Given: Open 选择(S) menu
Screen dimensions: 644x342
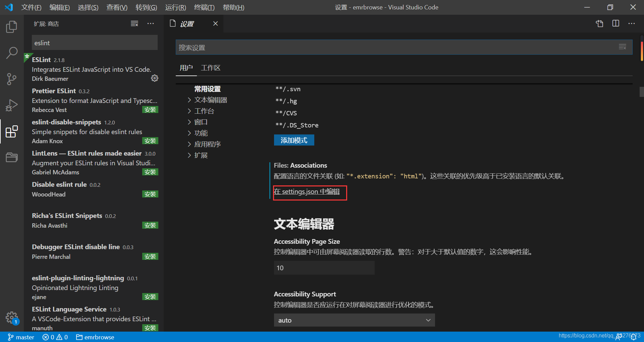Looking at the screenshot, I should point(88,7).
